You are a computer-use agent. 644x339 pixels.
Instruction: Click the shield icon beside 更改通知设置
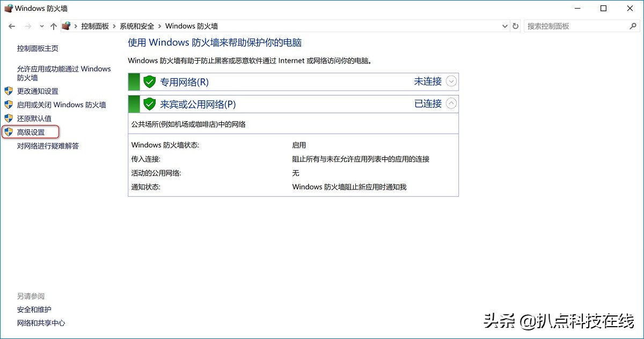click(x=9, y=91)
